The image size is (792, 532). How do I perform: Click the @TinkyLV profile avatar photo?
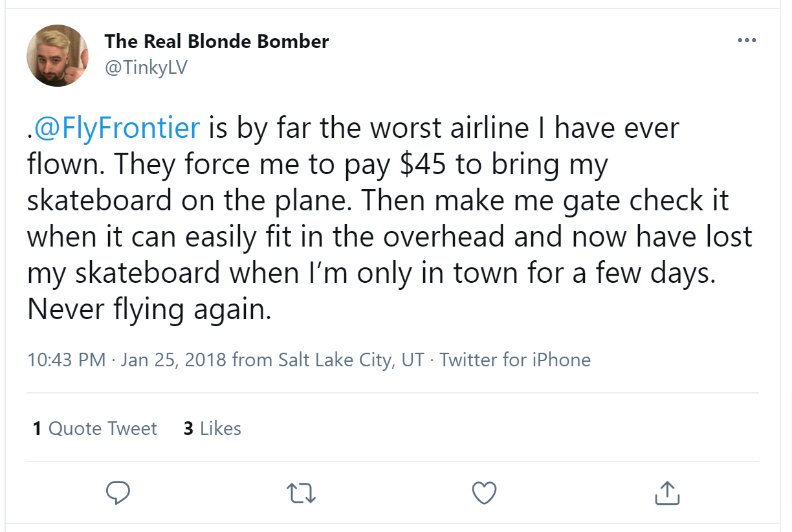coord(58,55)
